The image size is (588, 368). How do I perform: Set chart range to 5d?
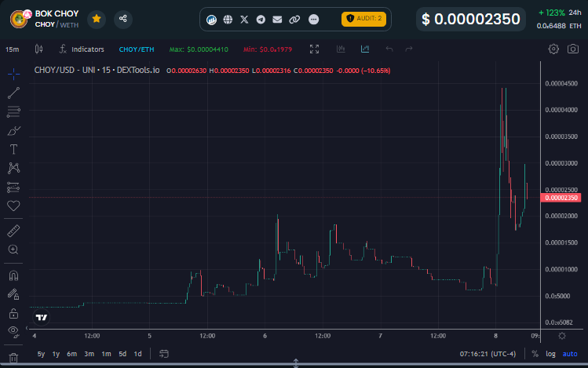click(x=122, y=354)
